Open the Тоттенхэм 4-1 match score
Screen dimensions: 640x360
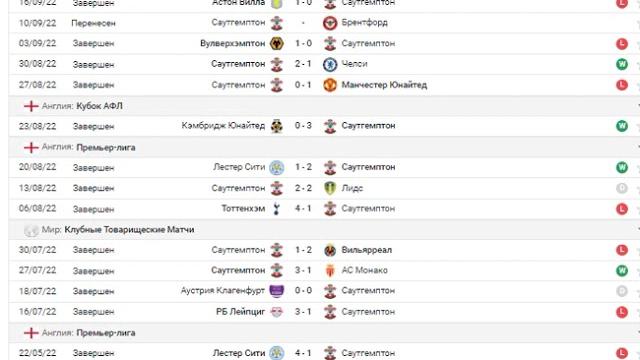point(303,209)
